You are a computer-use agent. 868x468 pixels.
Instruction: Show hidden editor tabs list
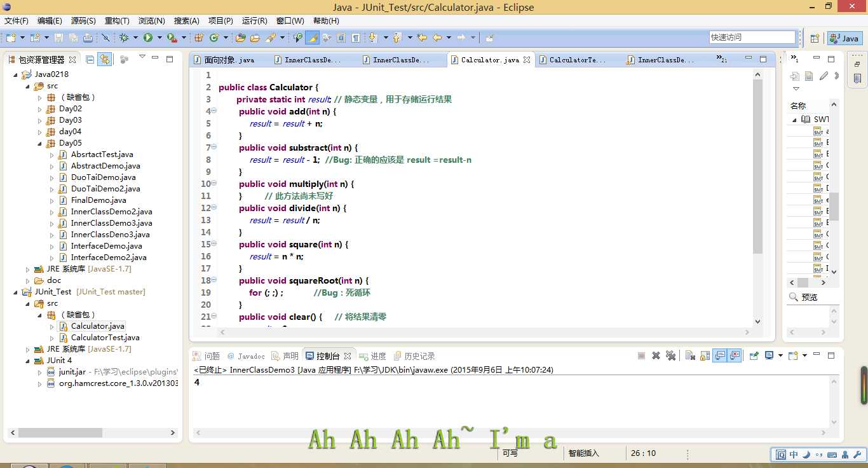722,59
